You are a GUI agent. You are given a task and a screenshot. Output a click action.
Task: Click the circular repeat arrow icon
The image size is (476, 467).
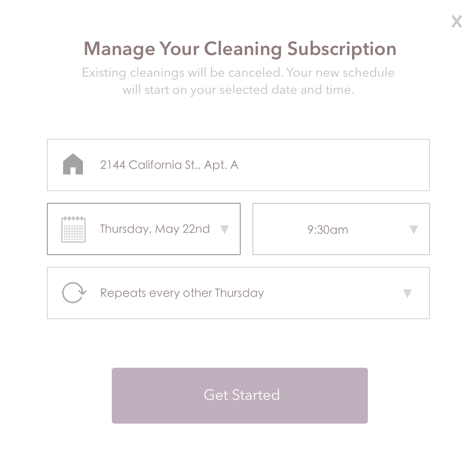pyautogui.click(x=73, y=293)
